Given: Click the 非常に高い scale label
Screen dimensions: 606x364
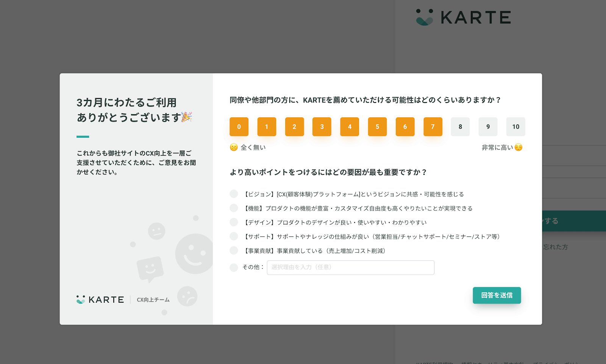Looking at the screenshot, I should [497, 148].
